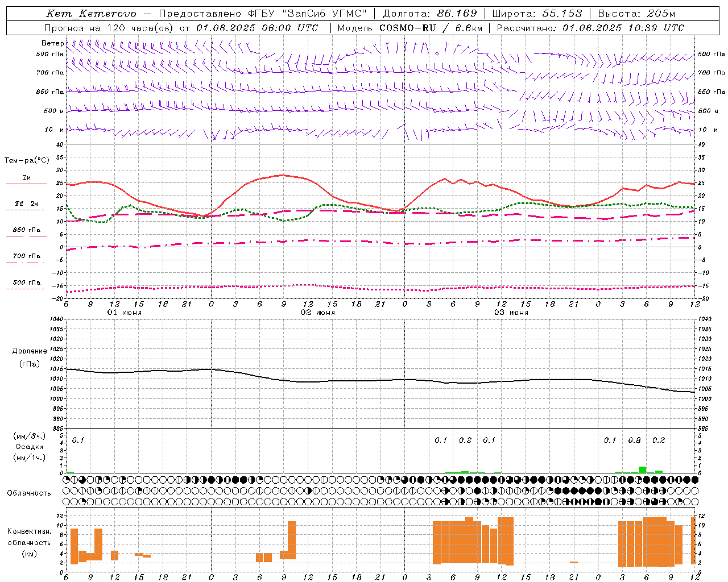Select the 'Осадки' precipitation label

pyautogui.click(x=30, y=447)
